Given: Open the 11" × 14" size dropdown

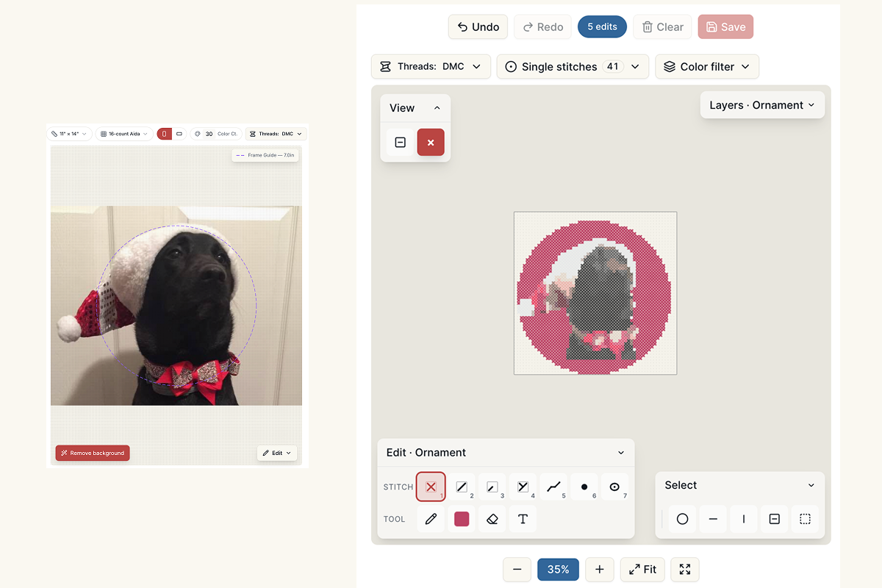Looking at the screenshot, I should (x=69, y=134).
